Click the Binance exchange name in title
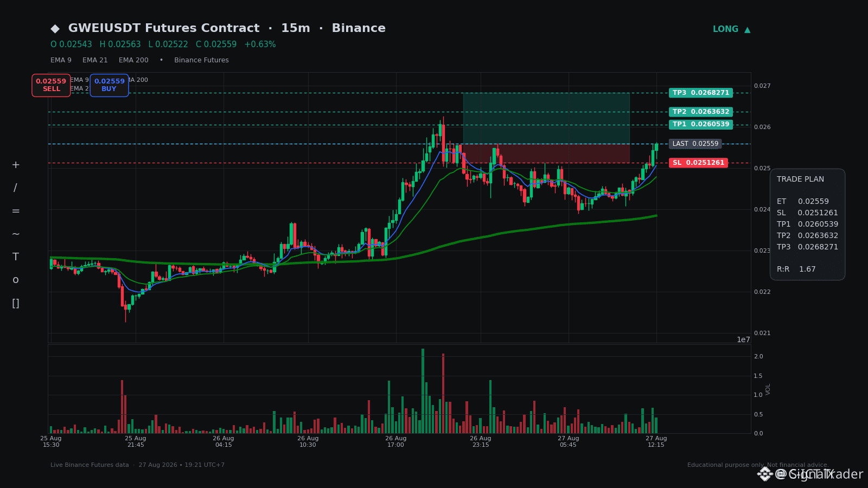The image size is (868, 488). click(x=359, y=28)
